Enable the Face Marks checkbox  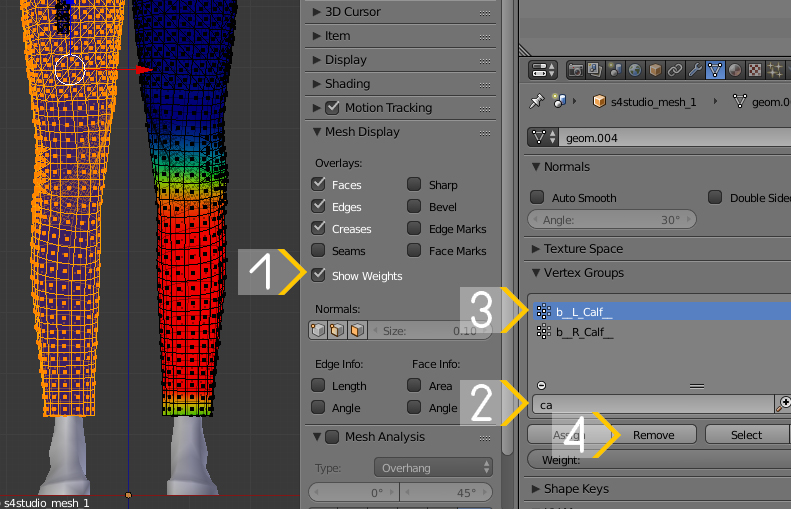(414, 250)
